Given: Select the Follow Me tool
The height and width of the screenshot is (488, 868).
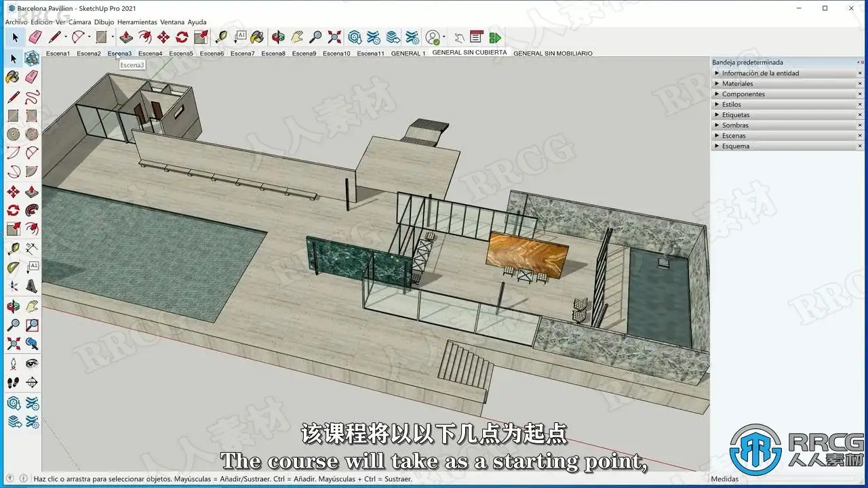Looking at the screenshot, I should click(32, 210).
